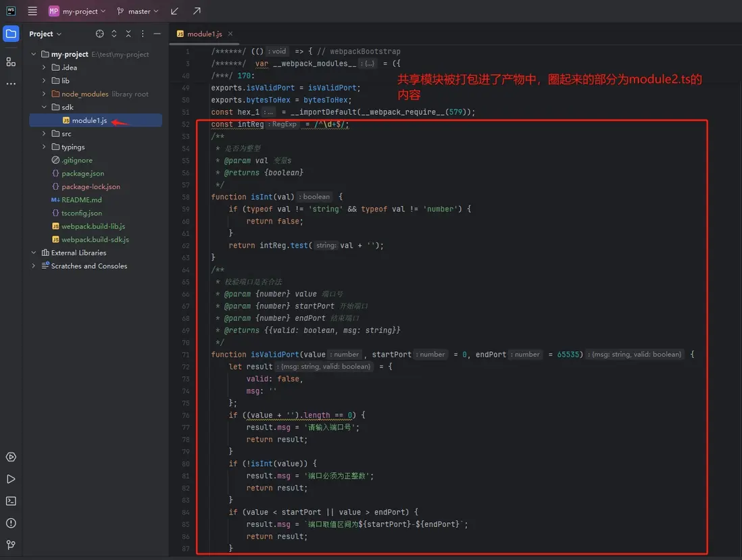Collapse all in the Project panel
The height and width of the screenshot is (560, 742).
coord(128,34)
